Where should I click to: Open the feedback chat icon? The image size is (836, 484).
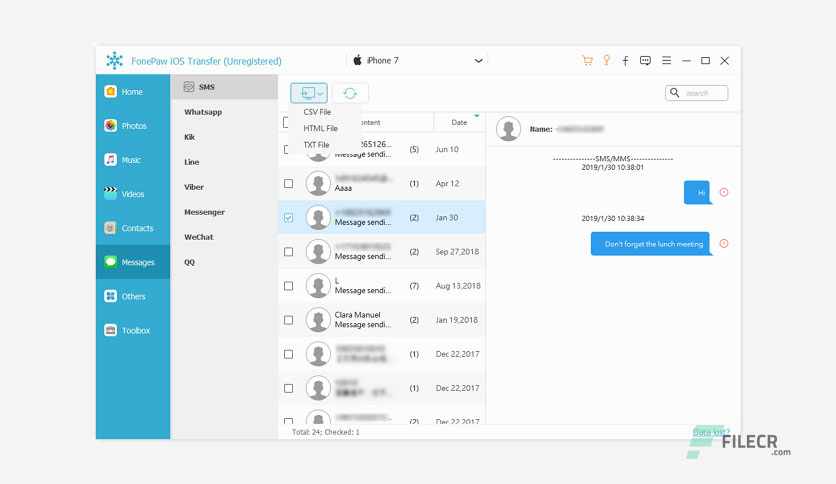(645, 61)
